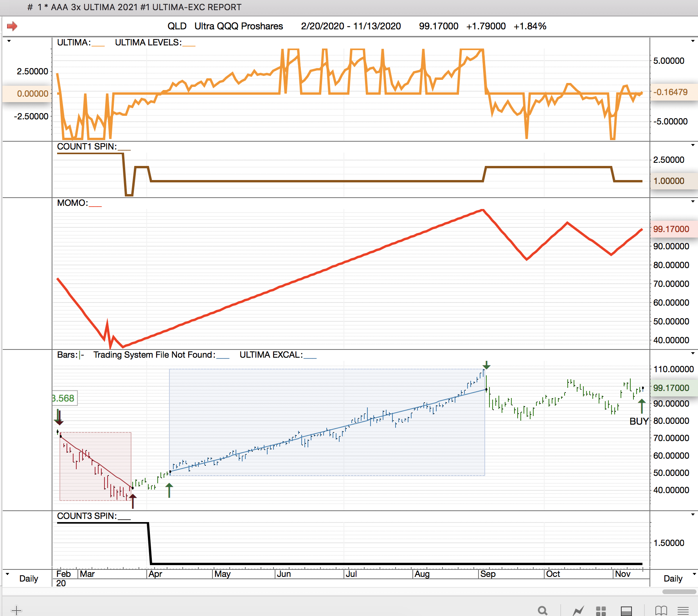This screenshot has width=698, height=616.
Task: Click the ULTIMA EXCAL indicator label
Action: click(x=271, y=355)
